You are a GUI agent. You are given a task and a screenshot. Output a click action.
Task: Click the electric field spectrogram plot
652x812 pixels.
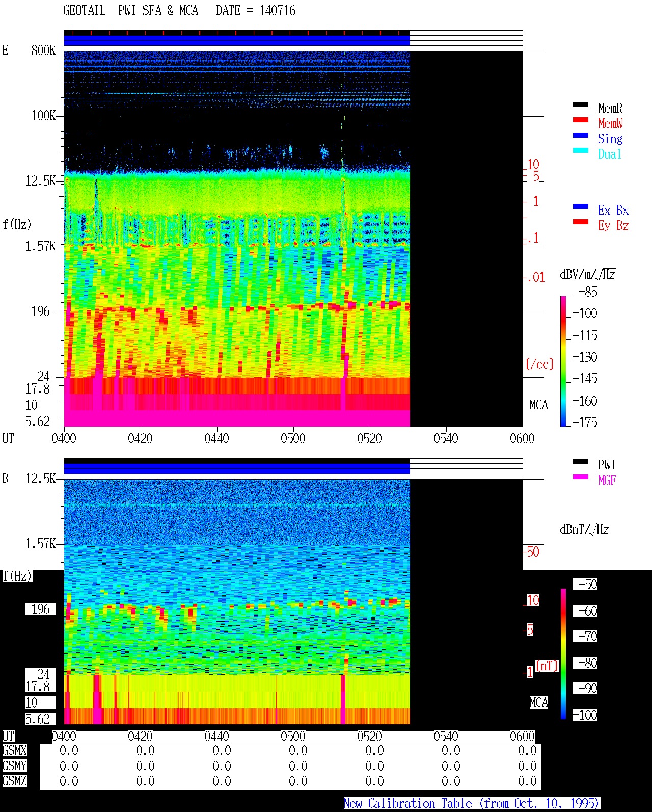tap(293, 239)
